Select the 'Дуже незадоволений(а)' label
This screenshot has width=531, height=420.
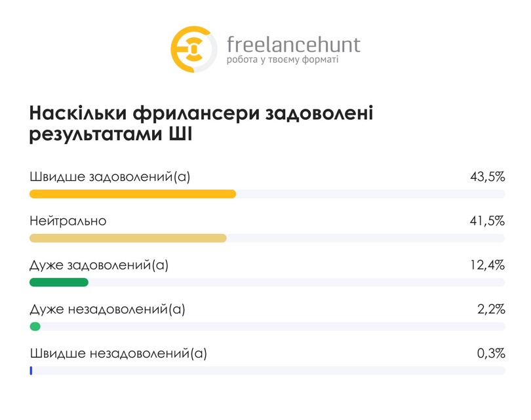[108, 309]
